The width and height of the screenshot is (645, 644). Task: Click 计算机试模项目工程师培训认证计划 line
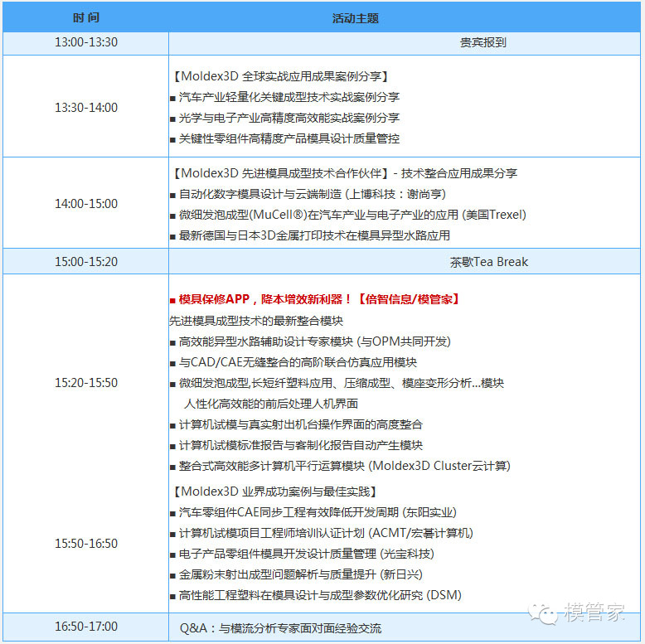point(322,533)
